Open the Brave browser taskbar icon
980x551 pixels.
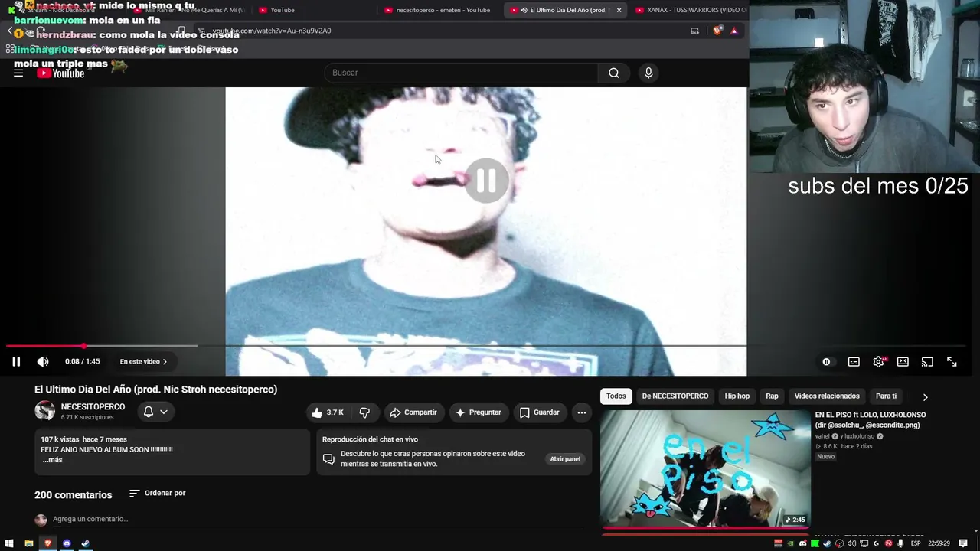(x=48, y=543)
